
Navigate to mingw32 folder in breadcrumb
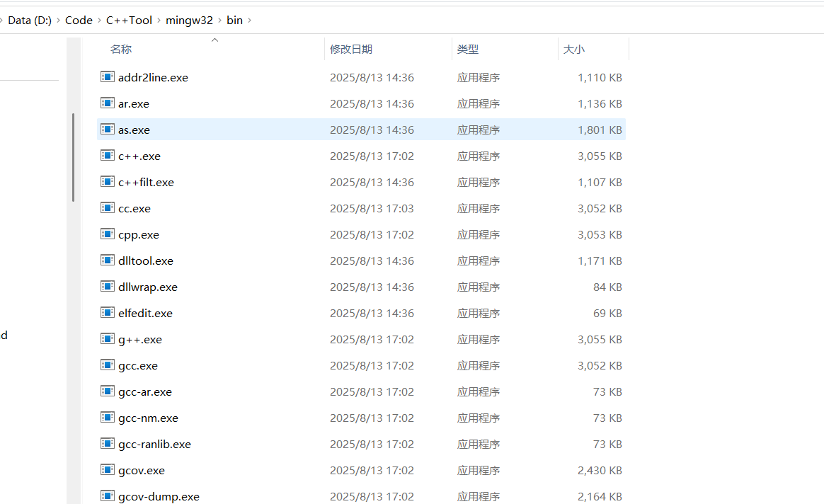[x=189, y=21]
